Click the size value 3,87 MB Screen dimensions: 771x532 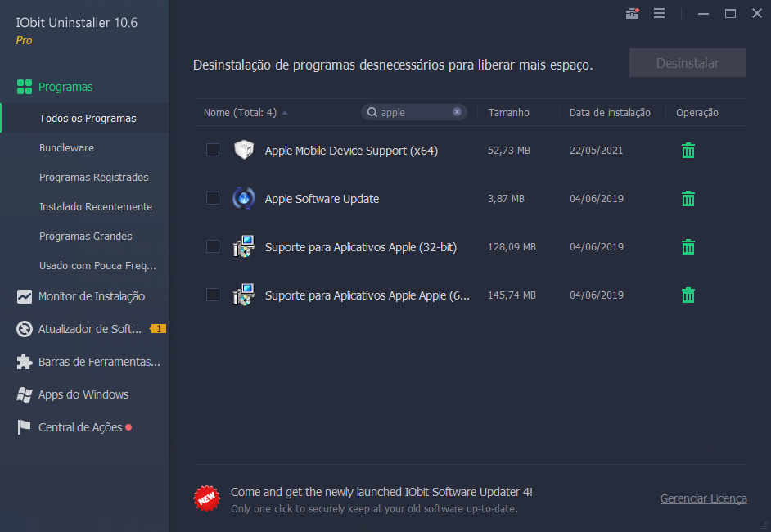pos(506,199)
